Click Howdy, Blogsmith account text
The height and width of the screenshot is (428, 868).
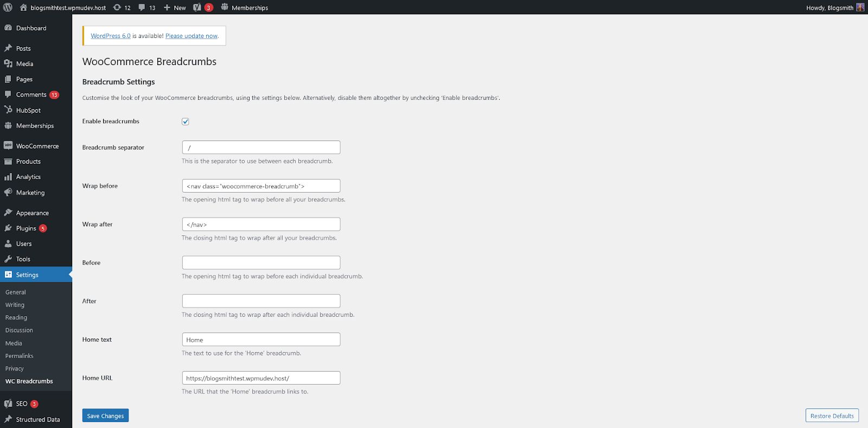tap(829, 8)
